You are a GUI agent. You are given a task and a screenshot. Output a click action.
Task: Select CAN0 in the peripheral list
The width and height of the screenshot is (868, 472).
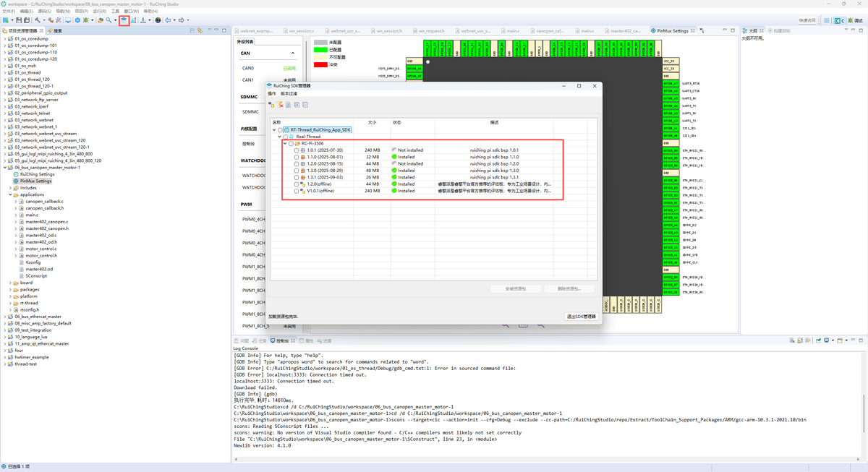pyautogui.click(x=248, y=68)
